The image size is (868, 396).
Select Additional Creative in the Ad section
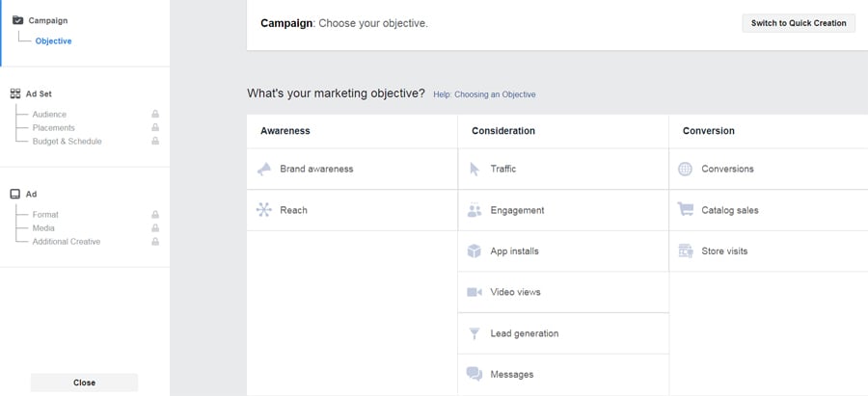[66, 242]
